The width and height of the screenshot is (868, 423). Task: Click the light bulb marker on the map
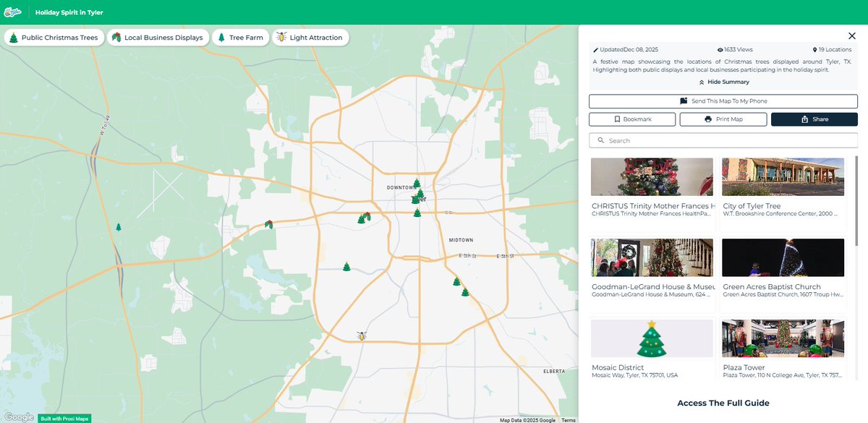[x=361, y=336]
